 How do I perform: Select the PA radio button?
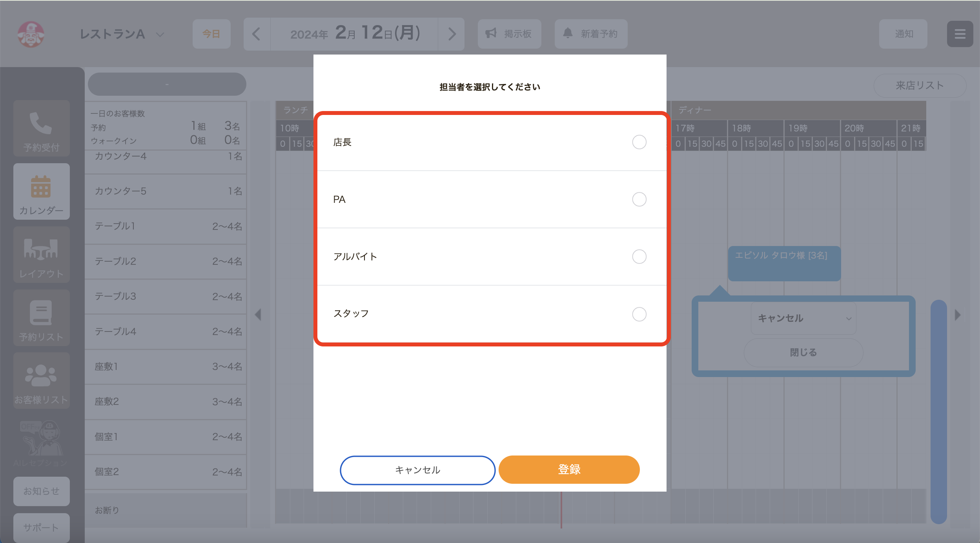639,199
